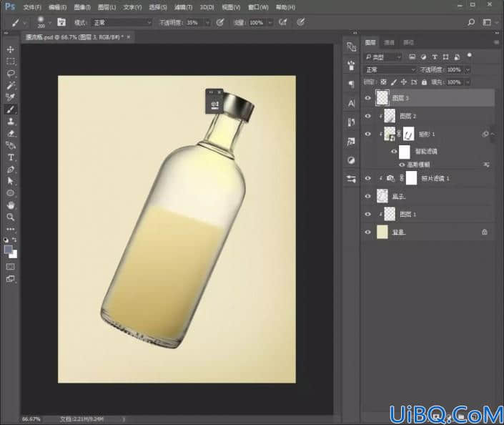Image resolution: width=504 pixels, height=425 pixels.
Task: Open layer blend mode dropdown in Layers panel
Action: pyautogui.click(x=390, y=69)
